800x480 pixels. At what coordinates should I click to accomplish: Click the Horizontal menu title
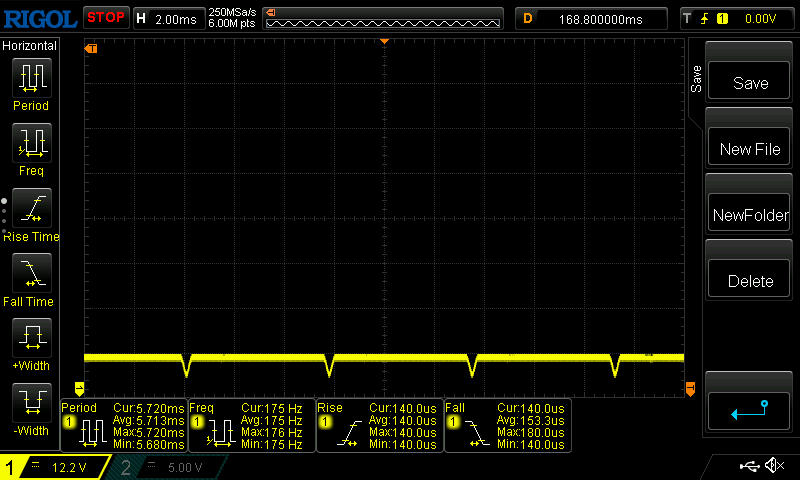pos(29,46)
